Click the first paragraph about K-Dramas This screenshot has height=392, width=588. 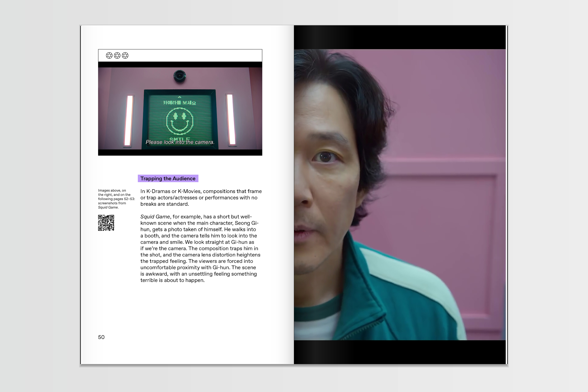pos(201,197)
